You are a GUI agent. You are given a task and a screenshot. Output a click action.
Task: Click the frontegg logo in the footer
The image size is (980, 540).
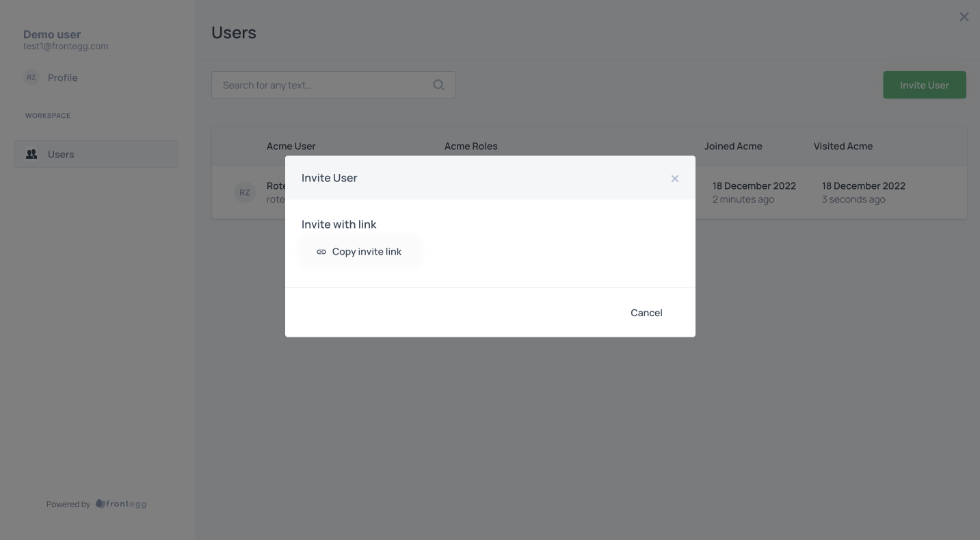coord(121,504)
